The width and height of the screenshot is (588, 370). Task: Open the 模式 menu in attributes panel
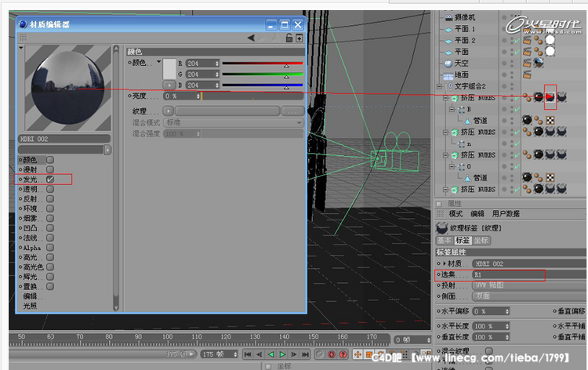click(x=456, y=214)
